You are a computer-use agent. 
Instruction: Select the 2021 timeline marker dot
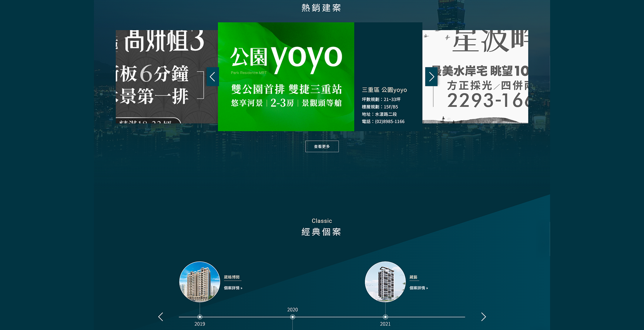pos(385,317)
